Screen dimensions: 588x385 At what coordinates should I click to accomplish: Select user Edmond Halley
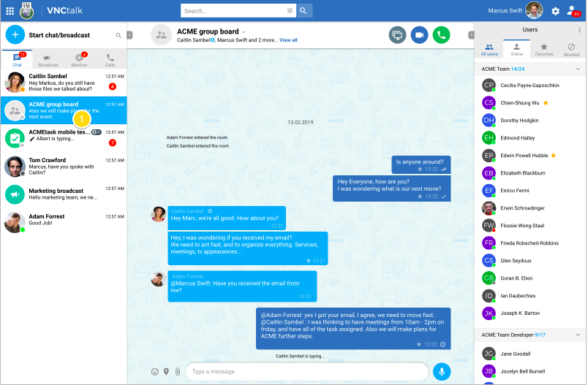coord(529,138)
